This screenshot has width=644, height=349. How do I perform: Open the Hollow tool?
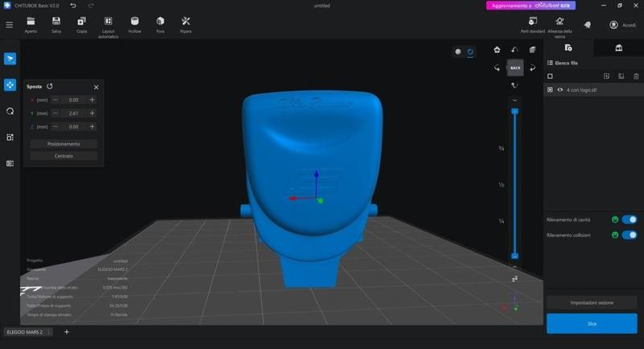[134, 25]
